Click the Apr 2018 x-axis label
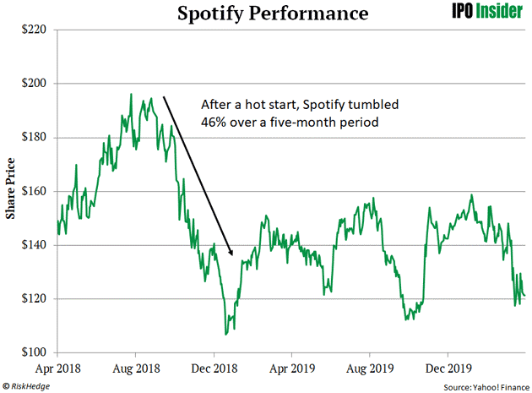Image resolution: width=532 pixels, height=393 pixels. [x=57, y=368]
